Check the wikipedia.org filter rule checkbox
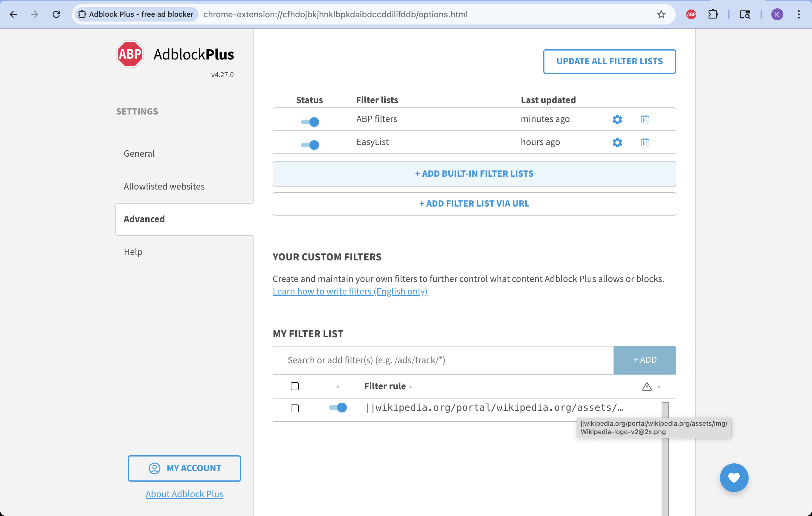Viewport: 812px width, 516px height. 295,408
